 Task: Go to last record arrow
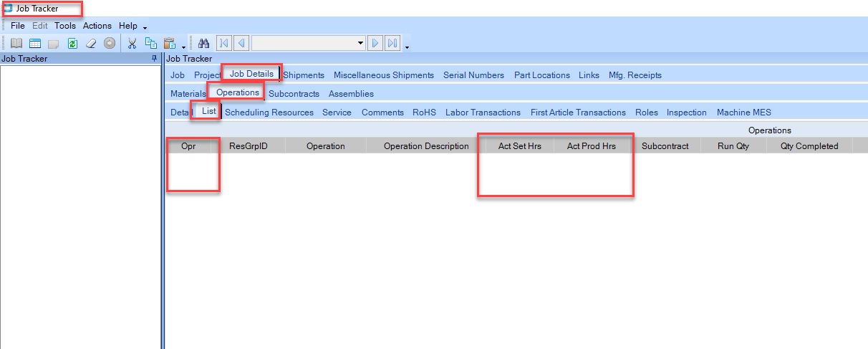click(x=392, y=43)
